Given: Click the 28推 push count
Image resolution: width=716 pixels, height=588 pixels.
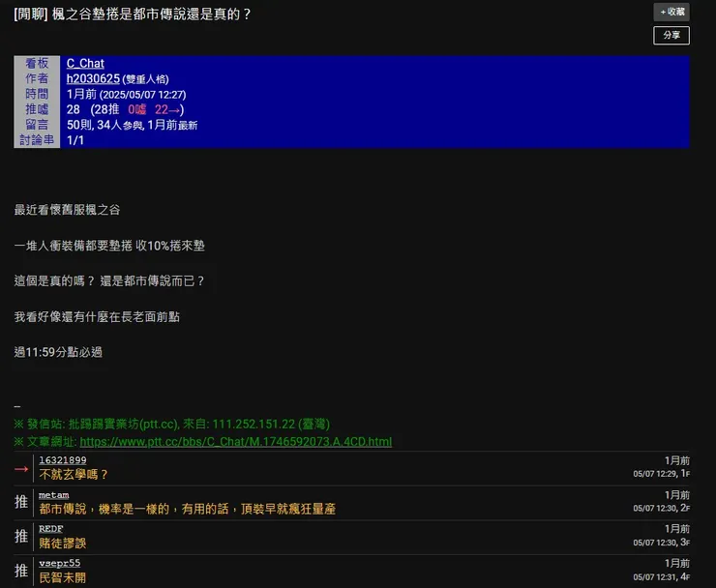Looking at the screenshot, I should (106, 109).
